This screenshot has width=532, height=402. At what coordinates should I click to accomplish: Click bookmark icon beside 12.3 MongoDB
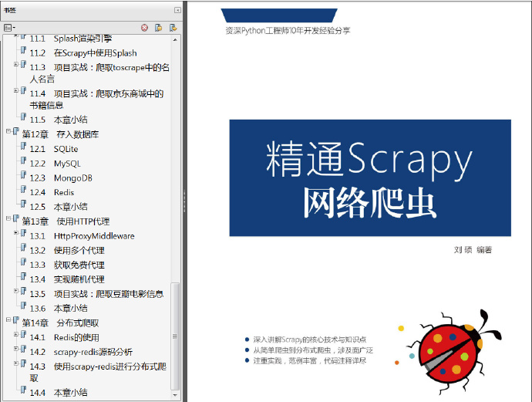click(x=23, y=175)
